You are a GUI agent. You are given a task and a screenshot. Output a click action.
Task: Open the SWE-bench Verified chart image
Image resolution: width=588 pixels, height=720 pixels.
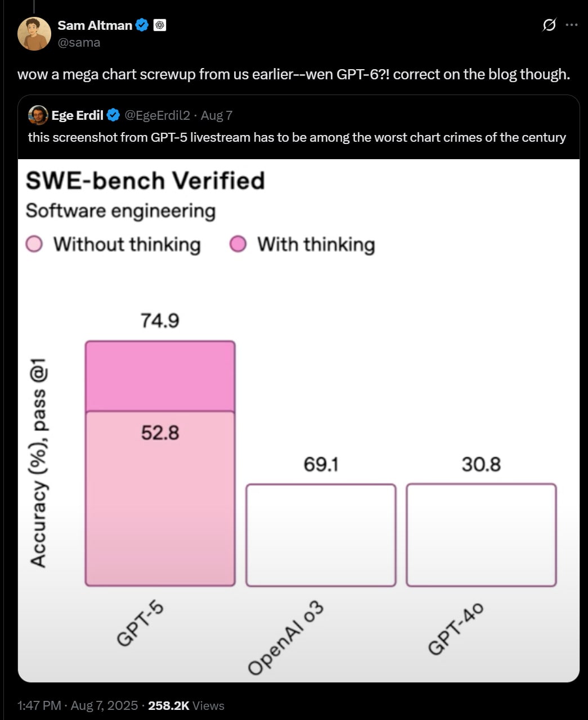click(x=299, y=421)
